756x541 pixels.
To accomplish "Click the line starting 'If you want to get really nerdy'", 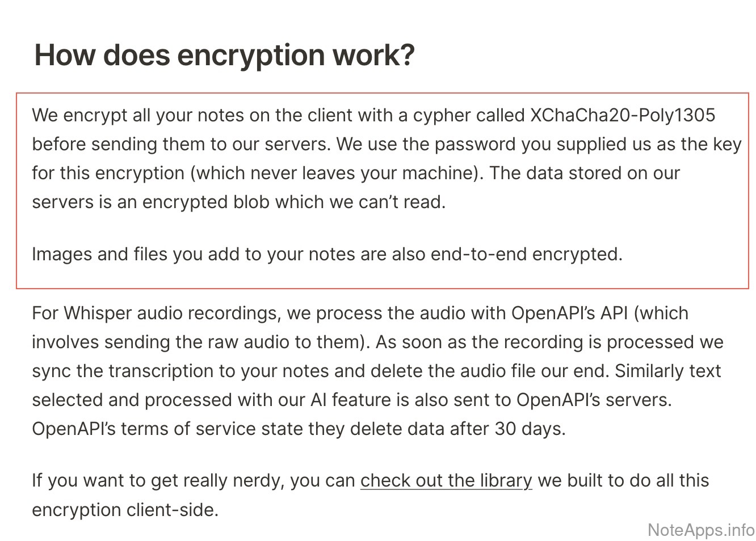I will pyautogui.click(x=193, y=480).
